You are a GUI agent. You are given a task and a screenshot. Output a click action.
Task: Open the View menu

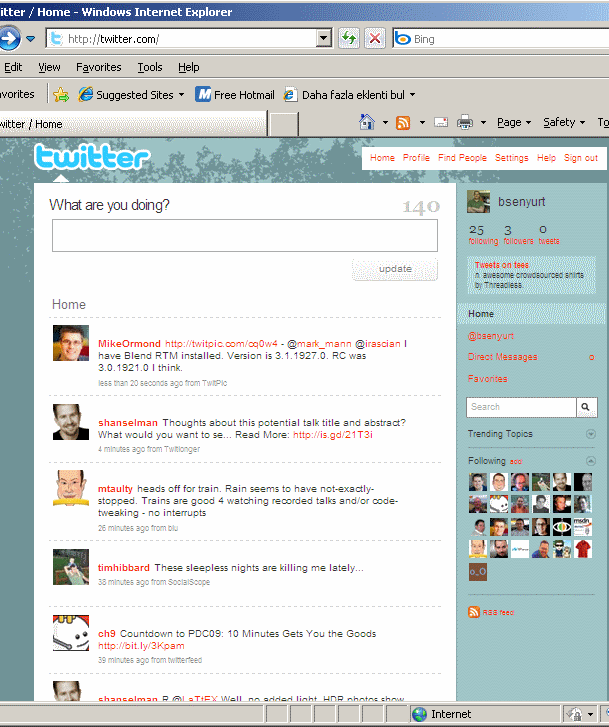(x=49, y=67)
